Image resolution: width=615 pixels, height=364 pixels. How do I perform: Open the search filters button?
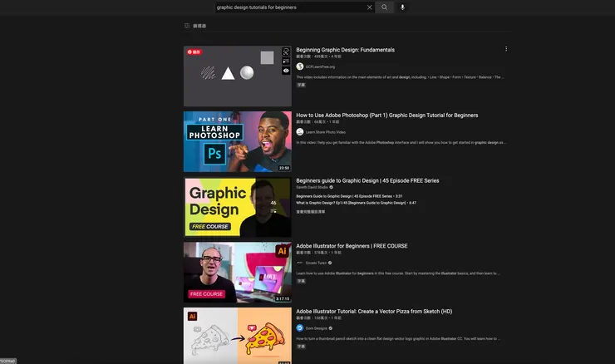(195, 26)
